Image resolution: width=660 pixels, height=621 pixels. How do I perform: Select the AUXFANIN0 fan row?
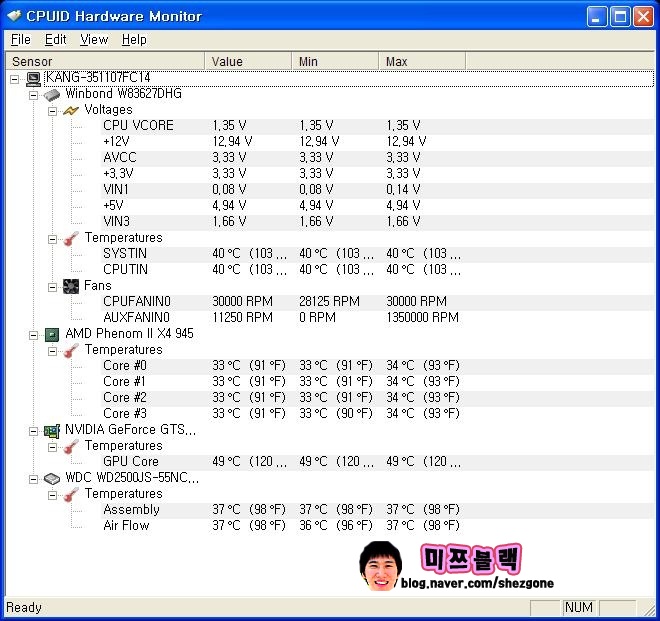click(x=378, y=318)
